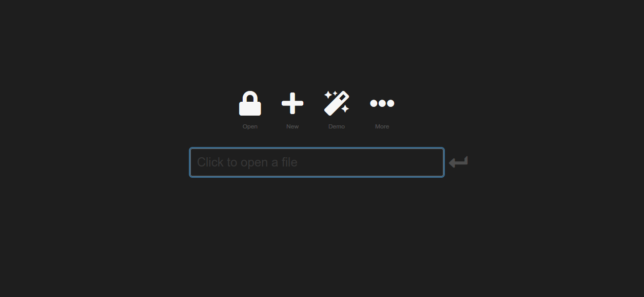Viewport: 644px width, 297px height.
Task: Click the Demo text below sparkle wand
Action: pyautogui.click(x=337, y=126)
